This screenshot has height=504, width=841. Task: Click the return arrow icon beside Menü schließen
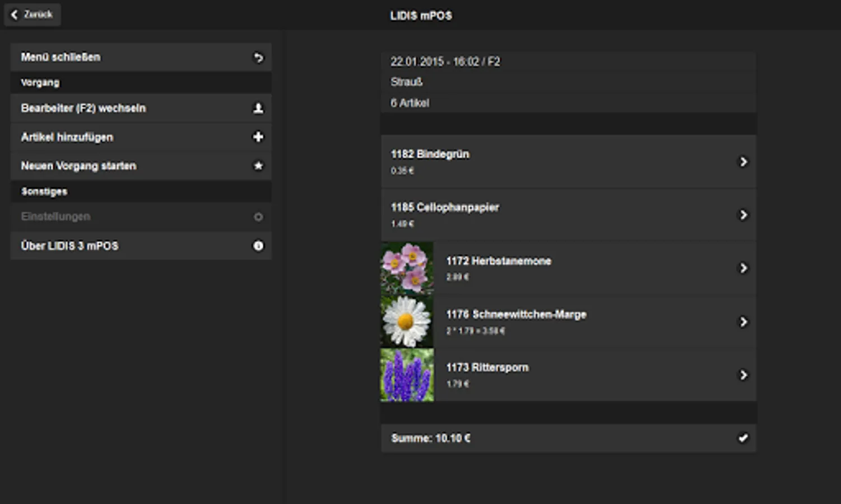pyautogui.click(x=258, y=58)
